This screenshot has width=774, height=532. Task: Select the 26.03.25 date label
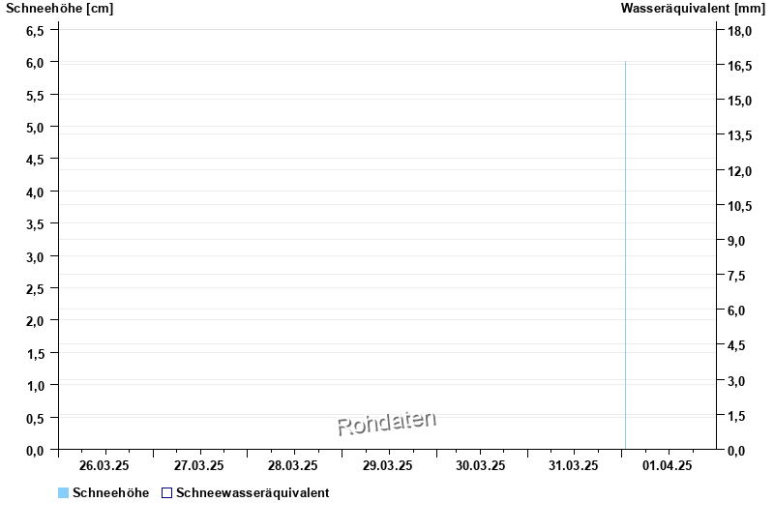(x=105, y=465)
